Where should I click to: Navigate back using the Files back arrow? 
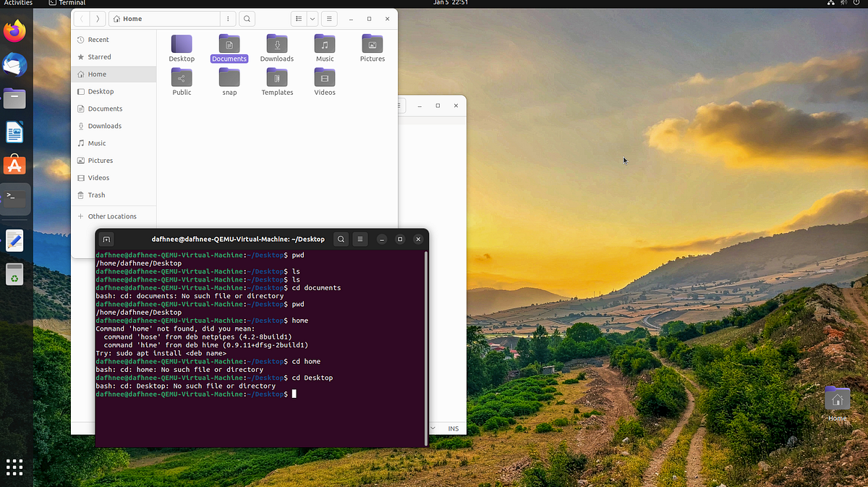coord(81,18)
